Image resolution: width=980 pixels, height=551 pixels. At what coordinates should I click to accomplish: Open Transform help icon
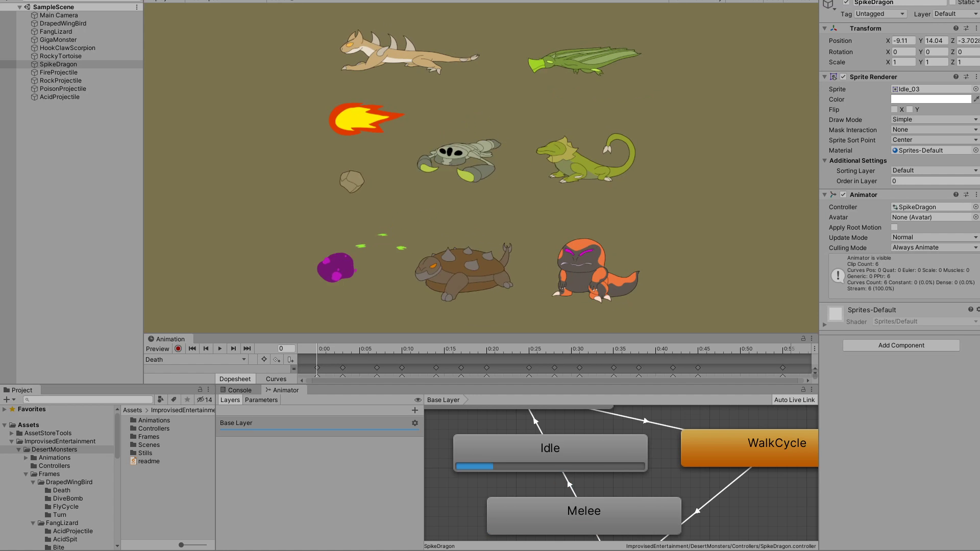coord(956,29)
